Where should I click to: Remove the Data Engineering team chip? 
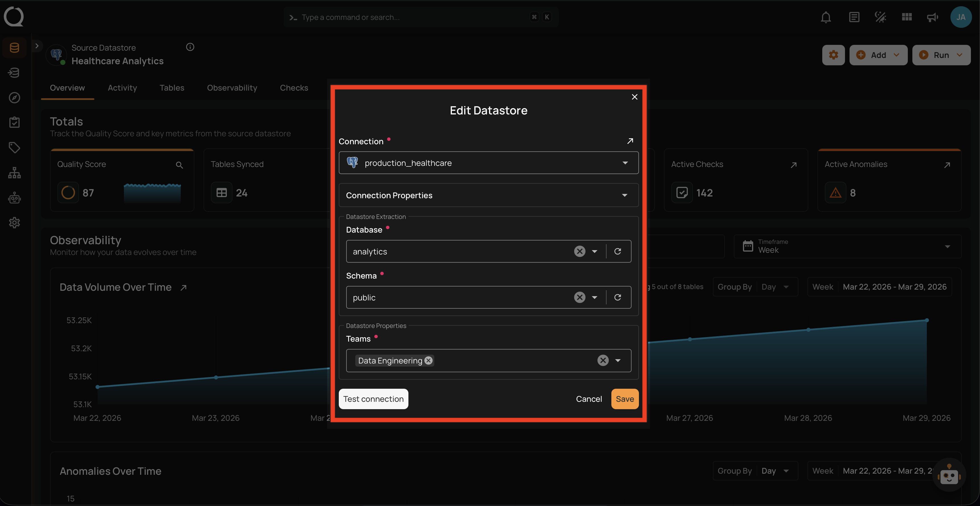[428, 360]
